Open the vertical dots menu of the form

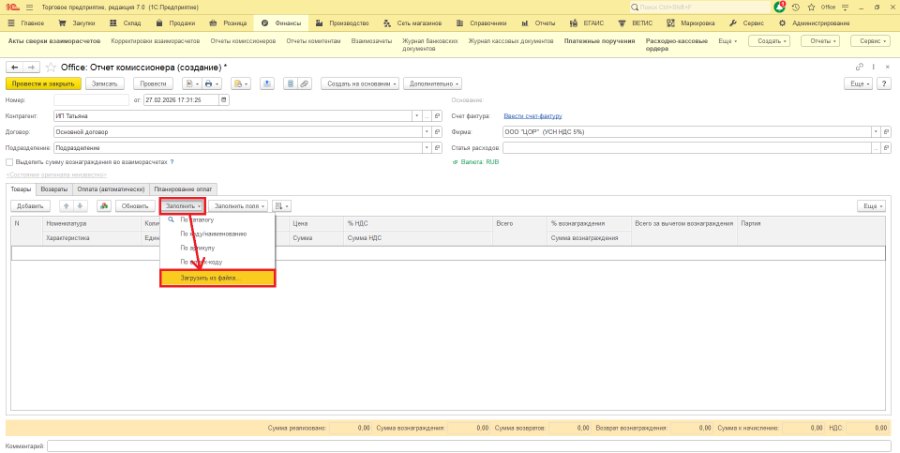click(874, 67)
